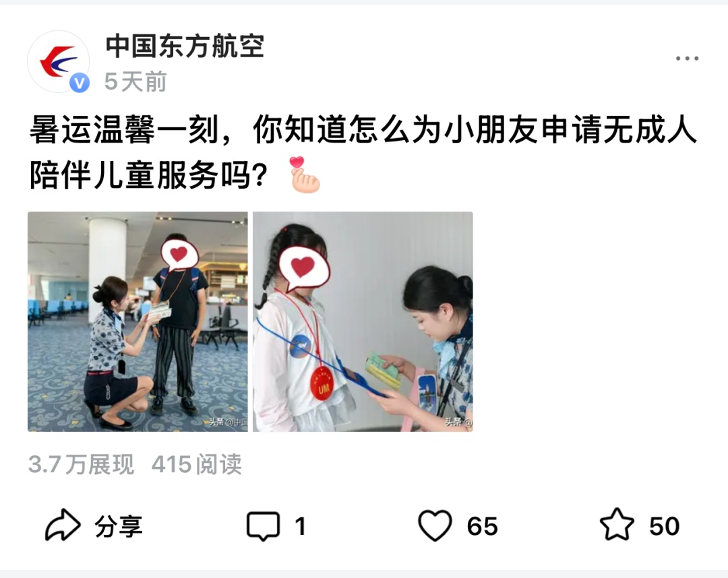The height and width of the screenshot is (578, 728).
Task: Open the 中国东方航空 account name
Action: point(185,46)
